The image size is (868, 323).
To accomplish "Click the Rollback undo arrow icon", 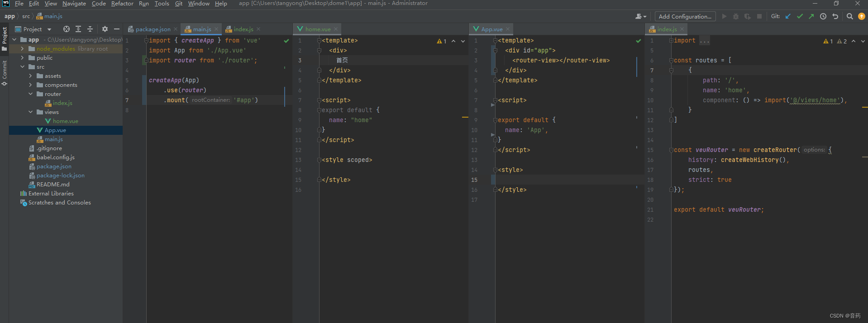I will click(835, 16).
